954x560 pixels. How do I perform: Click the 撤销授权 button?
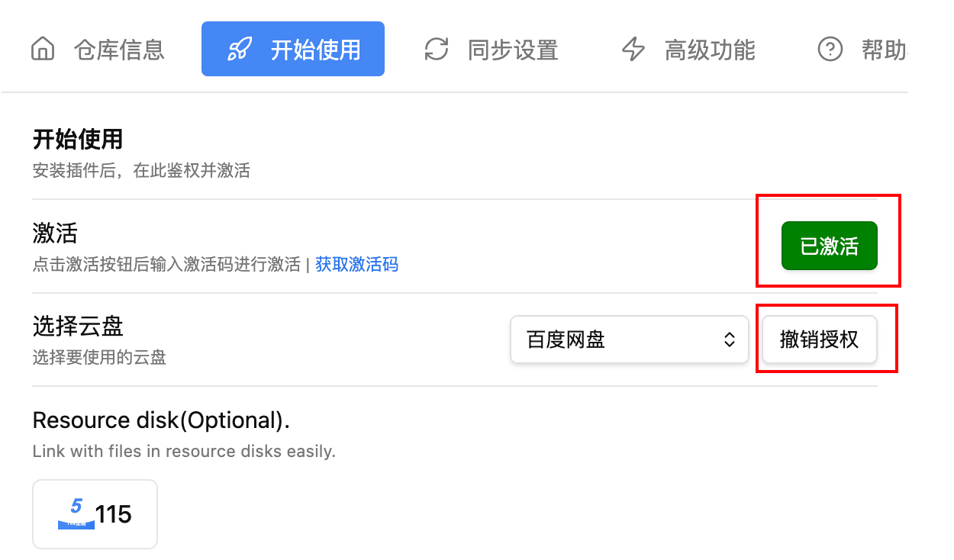819,340
